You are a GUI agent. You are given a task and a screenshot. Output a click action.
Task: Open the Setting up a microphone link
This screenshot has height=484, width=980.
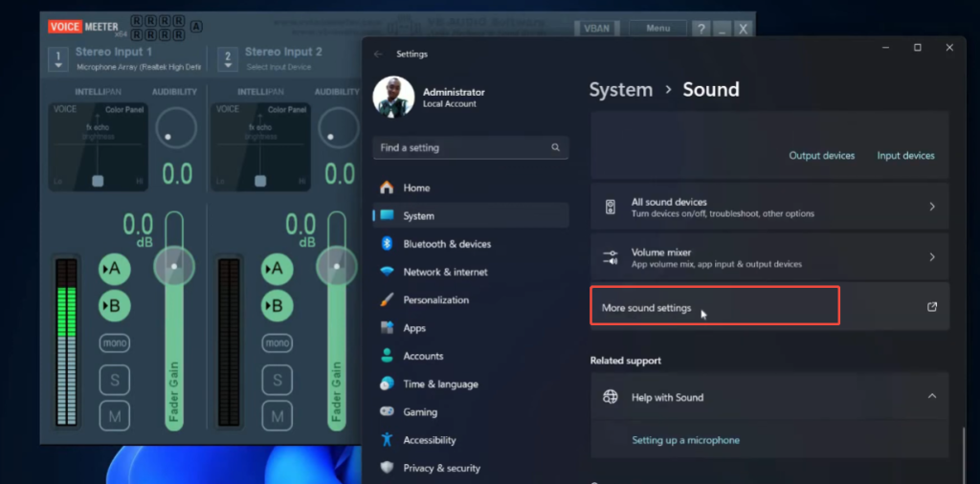(x=685, y=440)
